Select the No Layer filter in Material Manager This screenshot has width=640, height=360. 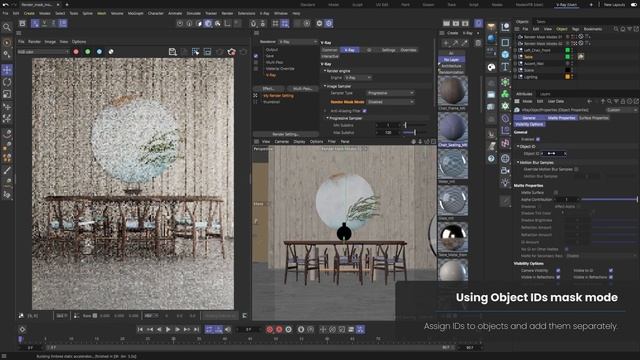coord(451,60)
